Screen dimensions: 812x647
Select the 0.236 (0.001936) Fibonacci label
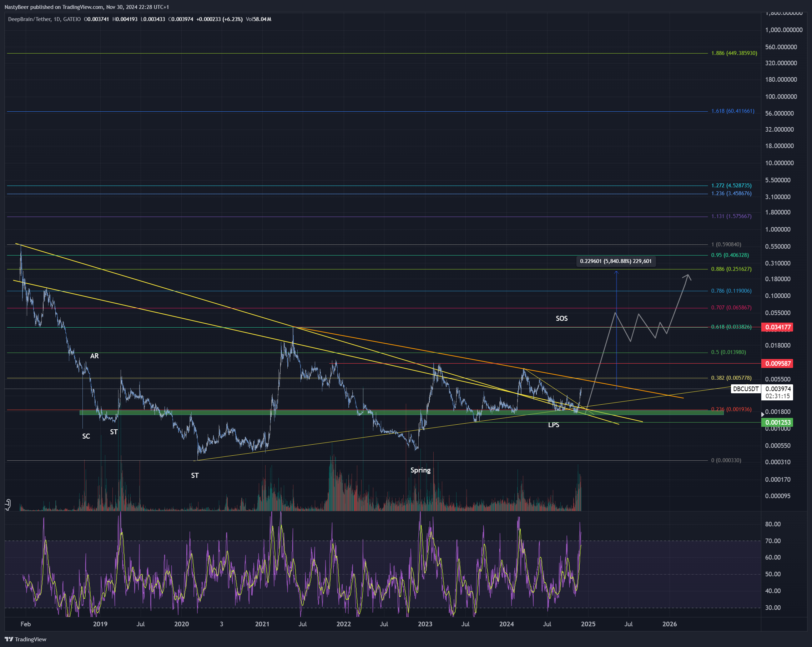[731, 409]
